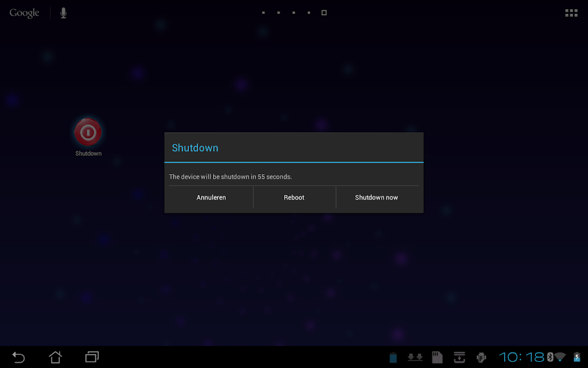
Task: Start voice search with microphone icon
Action: 63,13
